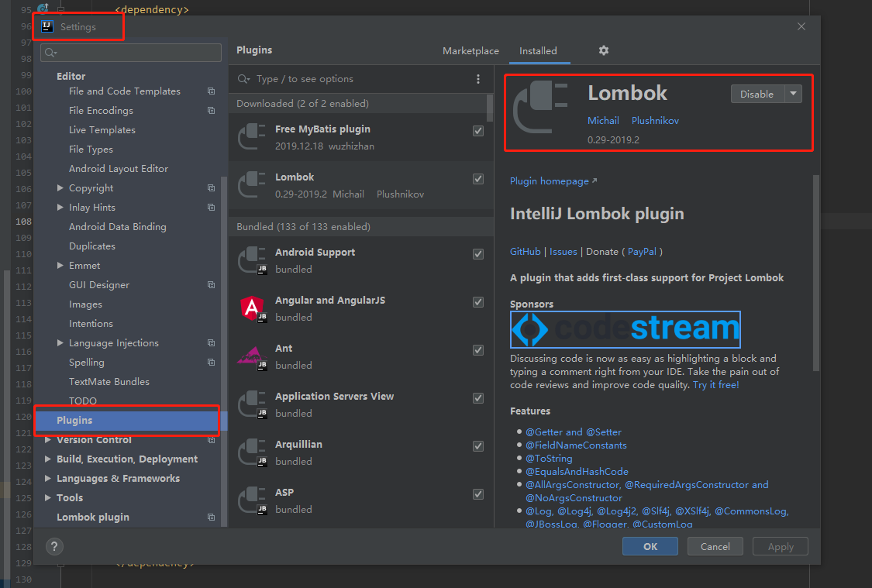Click the Disable button for Lombok

pyautogui.click(x=757, y=94)
